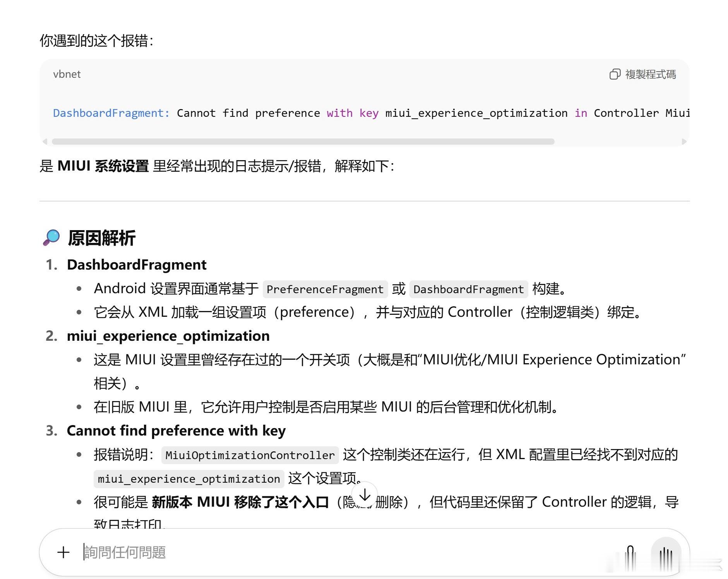Click inline code 'MiuiOptimizationController'

(x=250, y=455)
